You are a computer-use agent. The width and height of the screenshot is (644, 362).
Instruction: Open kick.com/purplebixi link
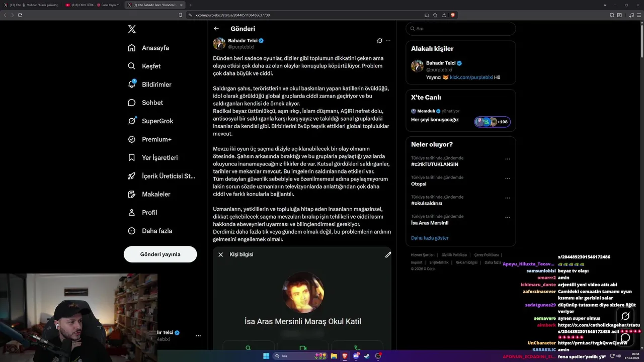pos(471,77)
